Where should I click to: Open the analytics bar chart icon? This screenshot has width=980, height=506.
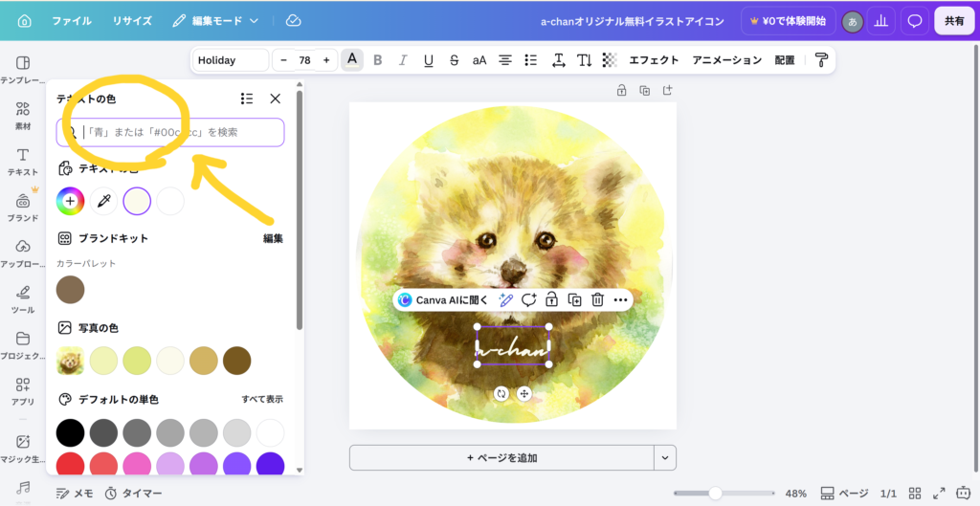(x=881, y=21)
